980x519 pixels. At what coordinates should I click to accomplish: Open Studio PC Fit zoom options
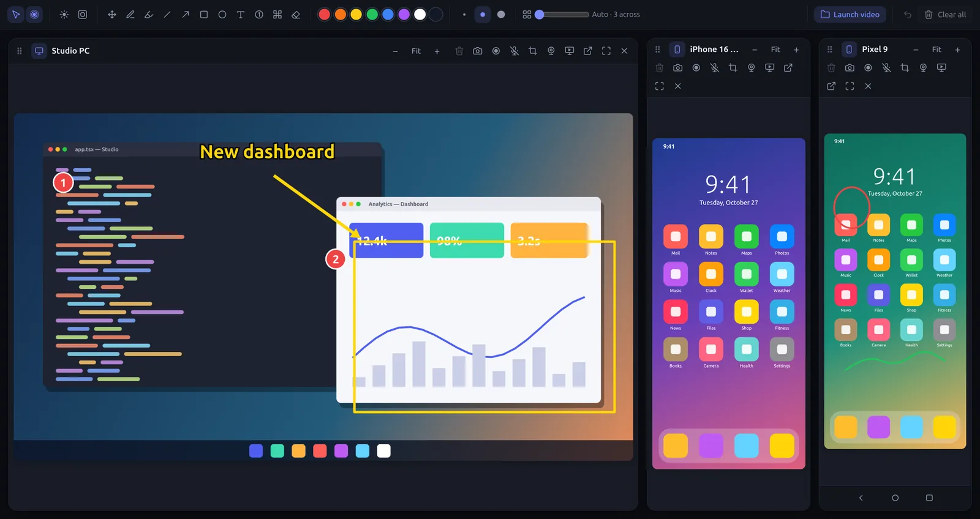tap(416, 51)
